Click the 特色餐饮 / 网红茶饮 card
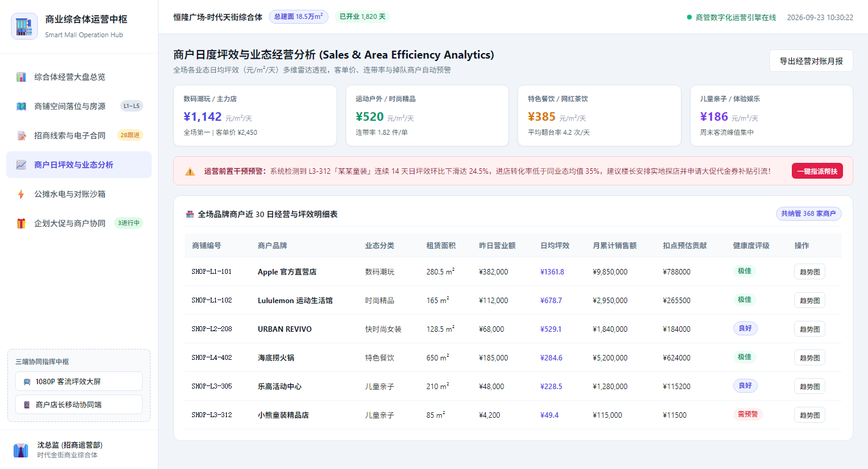Screen dimensions: 868x469 (599, 115)
